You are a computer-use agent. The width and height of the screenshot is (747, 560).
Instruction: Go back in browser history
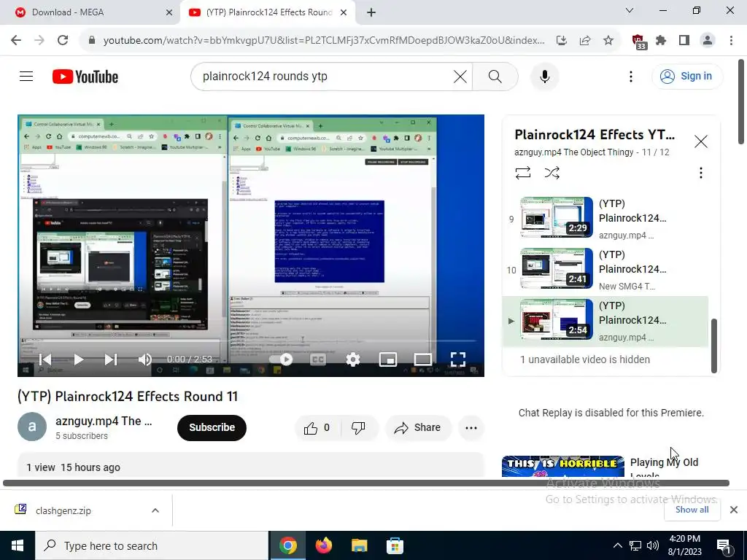point(16,40)
